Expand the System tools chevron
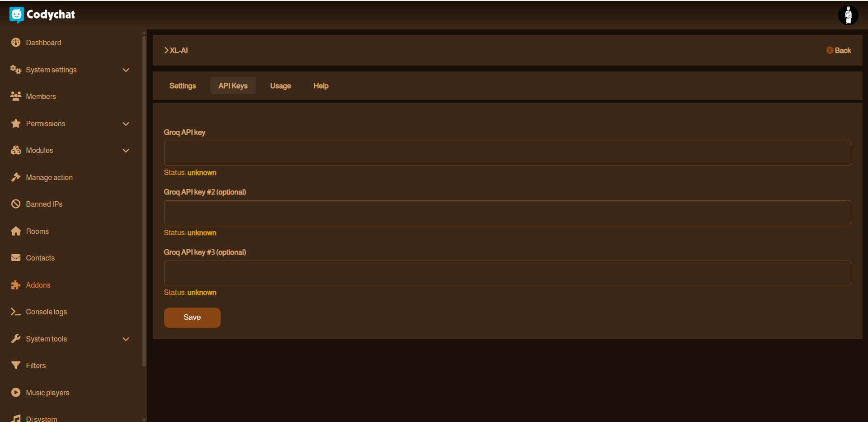 point(126,339)
